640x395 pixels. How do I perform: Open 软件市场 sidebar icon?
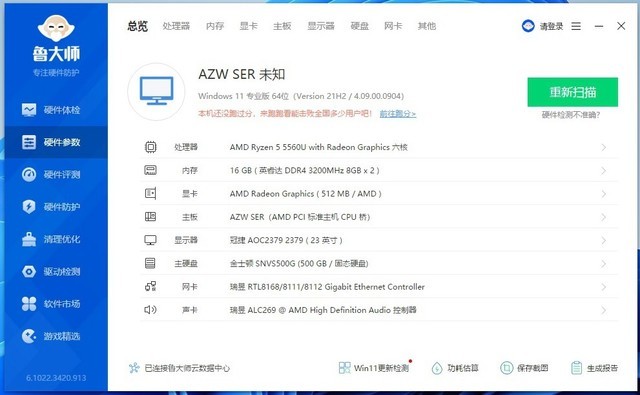pos(29,304)
